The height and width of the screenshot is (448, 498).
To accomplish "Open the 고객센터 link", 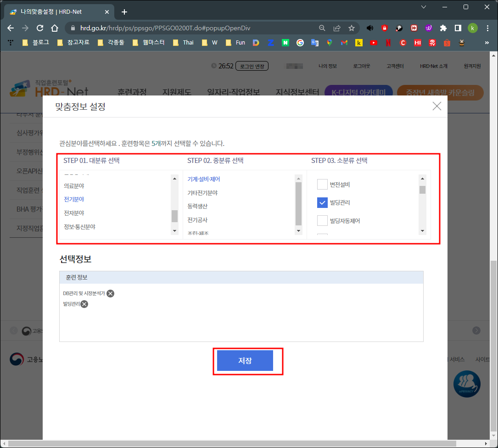I will (x=395, y=66).
